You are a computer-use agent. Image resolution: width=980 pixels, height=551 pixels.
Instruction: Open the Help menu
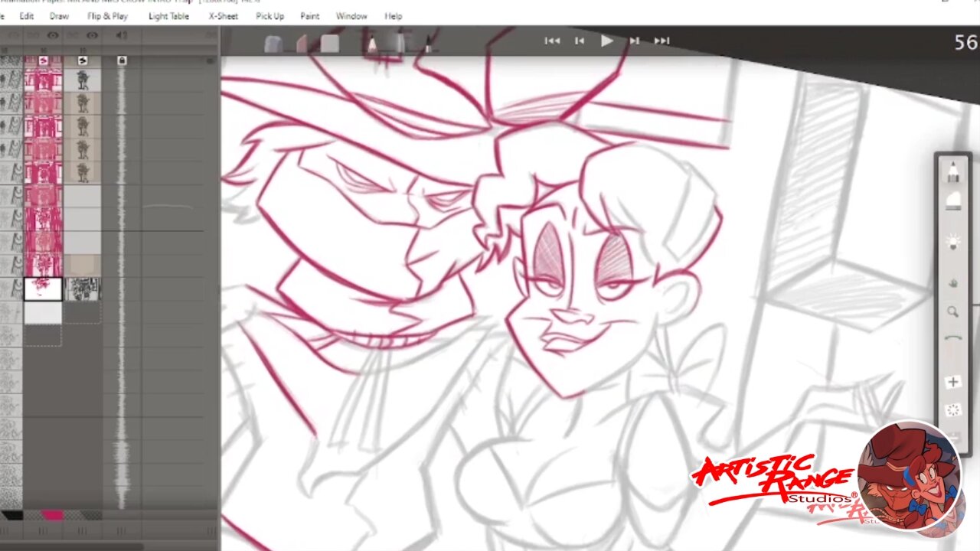pyautogui.click(x=393, y=16)
